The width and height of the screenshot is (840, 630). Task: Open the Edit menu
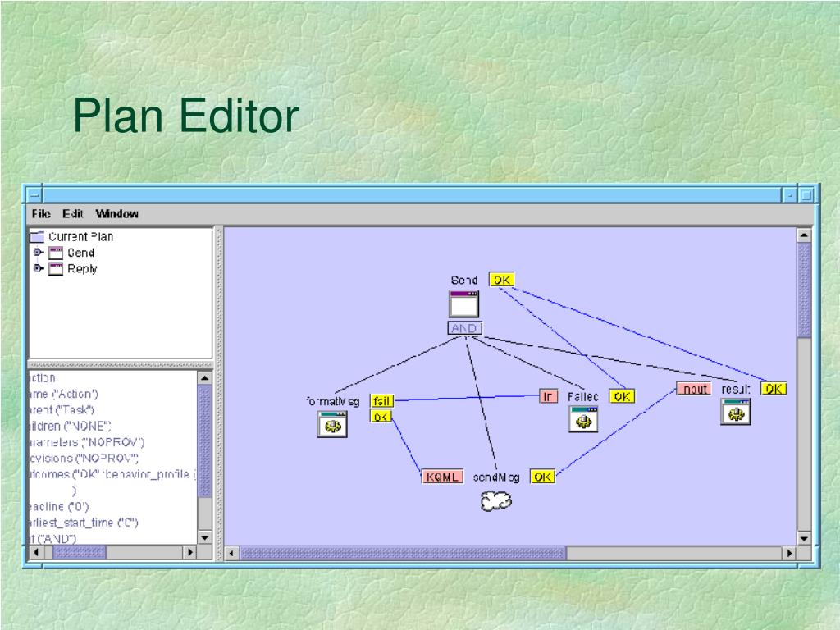pos(73,214)
